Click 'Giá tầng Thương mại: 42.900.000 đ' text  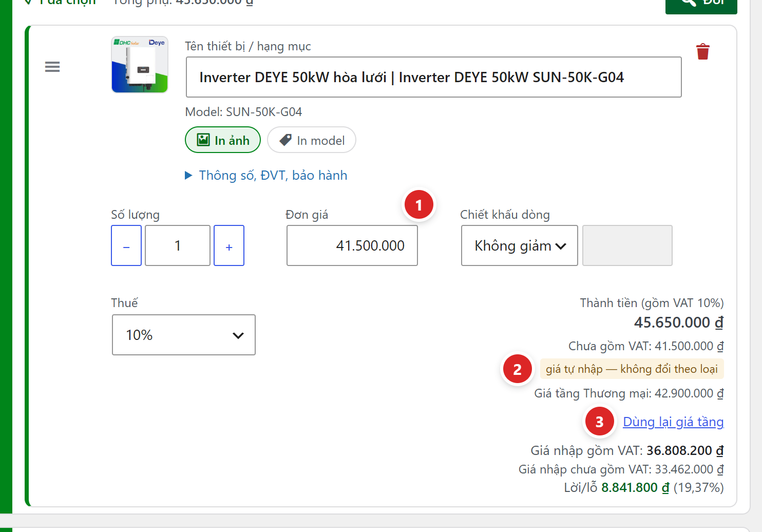coord(629,393)
